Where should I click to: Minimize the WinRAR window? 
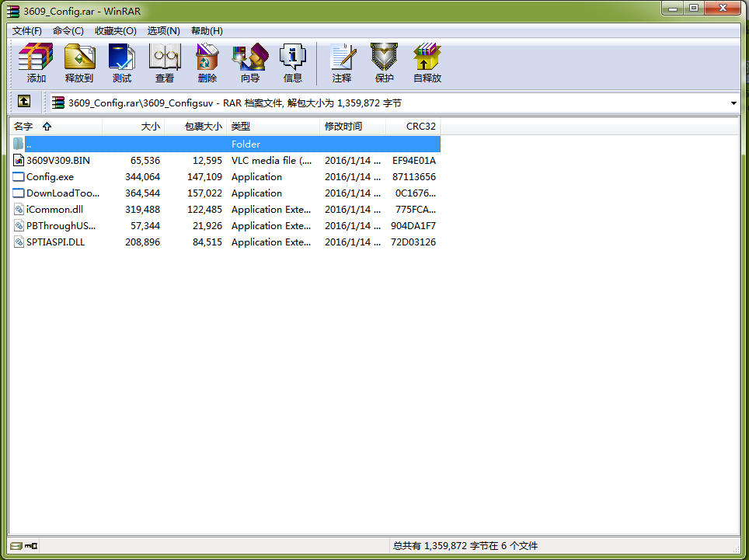673,8
